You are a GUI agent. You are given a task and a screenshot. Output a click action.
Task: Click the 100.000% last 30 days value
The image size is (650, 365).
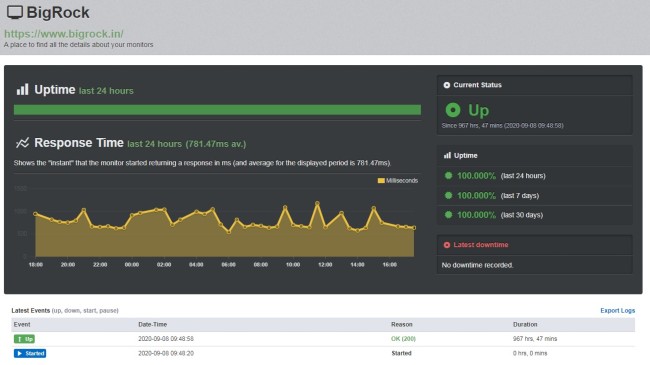click(476, 214)
